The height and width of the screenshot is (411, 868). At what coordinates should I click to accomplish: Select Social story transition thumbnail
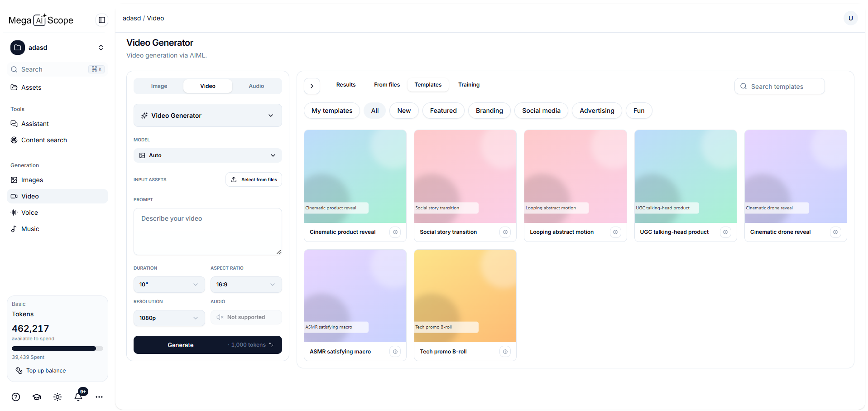click(x=465, y=176)
